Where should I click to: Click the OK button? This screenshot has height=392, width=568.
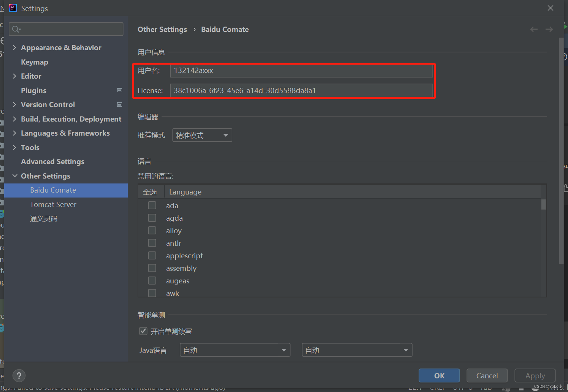[x=439, y=376]
